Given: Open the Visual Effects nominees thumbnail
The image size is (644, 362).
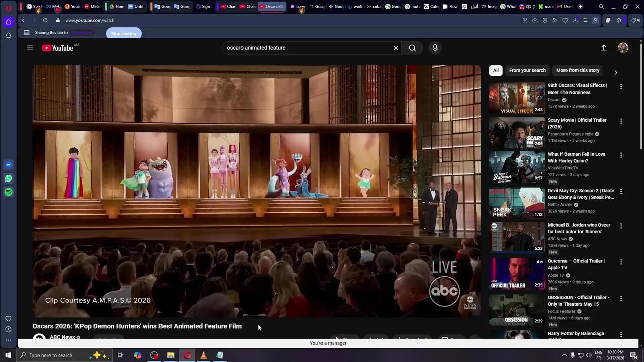Looking at the screenshot, I should [x=517, y=98].
